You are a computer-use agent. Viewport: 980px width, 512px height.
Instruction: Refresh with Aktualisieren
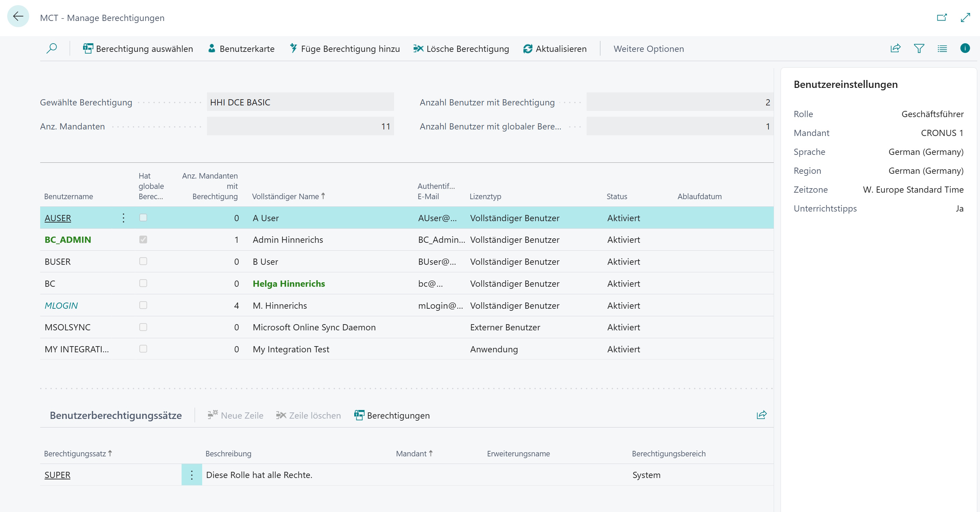tap(555, 49)
